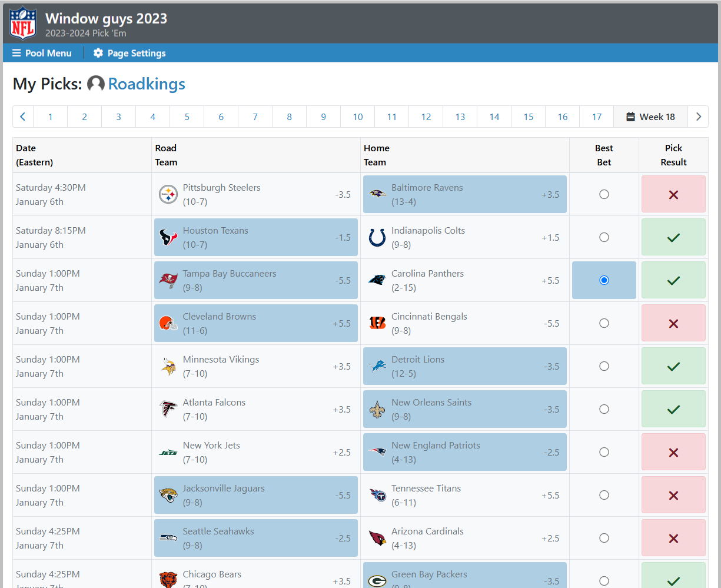Click the Jacksonville Jaguars team logo
Screen dimensions: 721x588
pos(168,495)
